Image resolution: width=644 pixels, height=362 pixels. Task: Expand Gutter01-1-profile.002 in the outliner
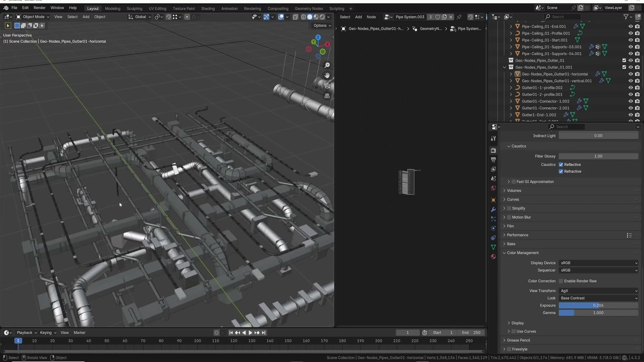(x=511, y=88)
